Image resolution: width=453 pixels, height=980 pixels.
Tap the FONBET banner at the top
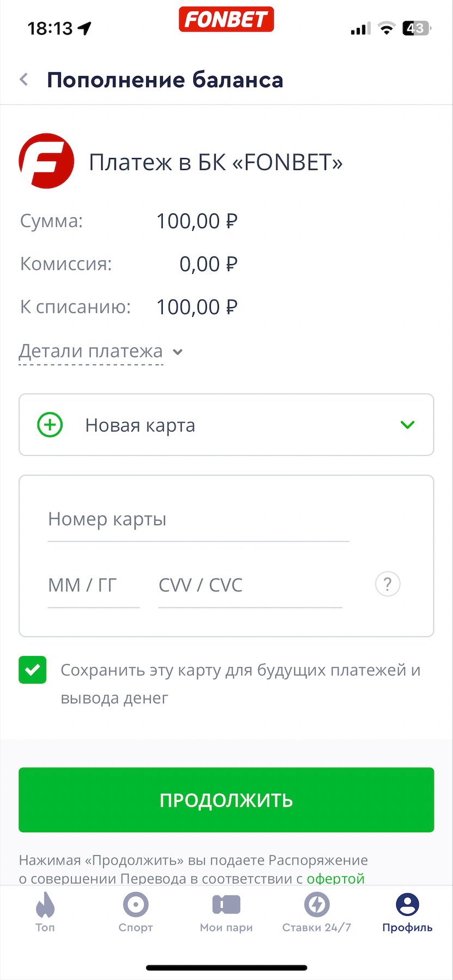(226, 20)
